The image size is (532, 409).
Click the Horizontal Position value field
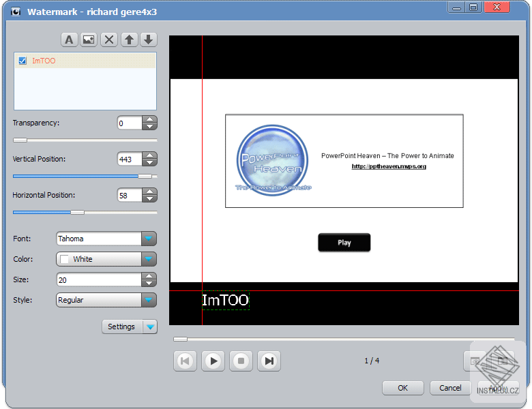(130, 196)
